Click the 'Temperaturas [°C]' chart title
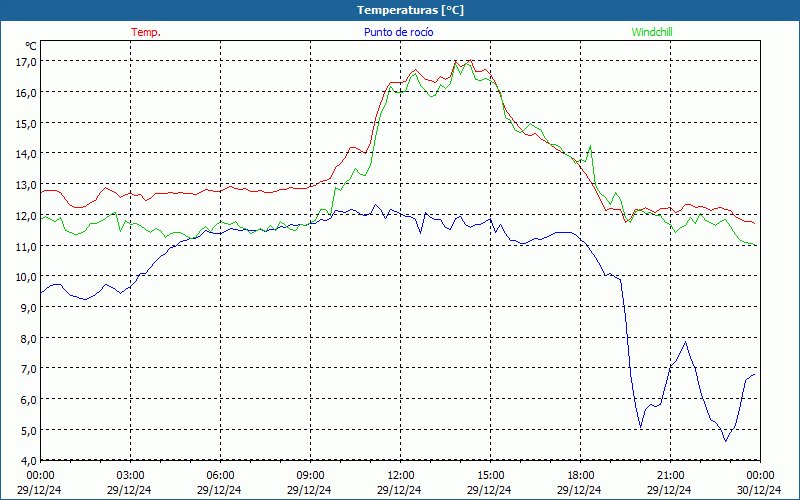The width and height of the screenshot is (800, 500). (410, 10)
